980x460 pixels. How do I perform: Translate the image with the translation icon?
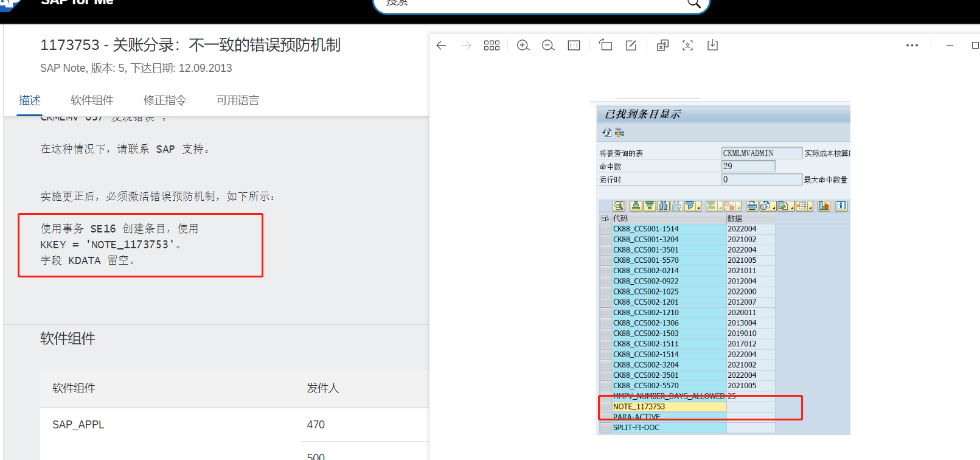tap(662, 46)
